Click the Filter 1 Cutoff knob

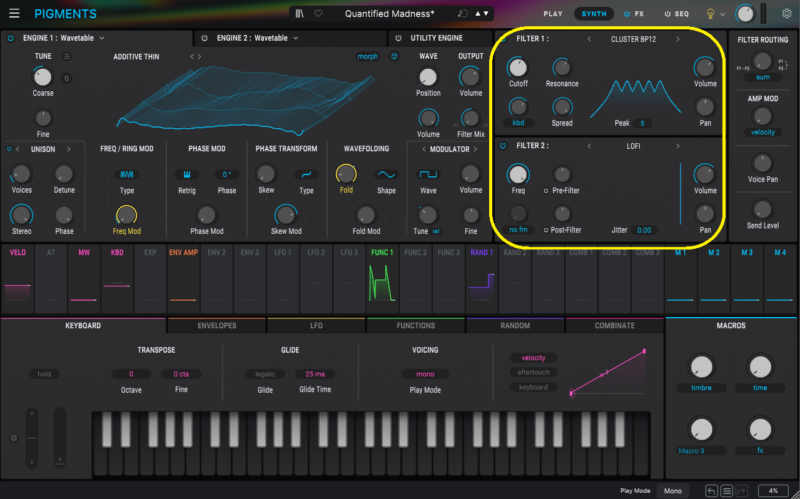518,67
